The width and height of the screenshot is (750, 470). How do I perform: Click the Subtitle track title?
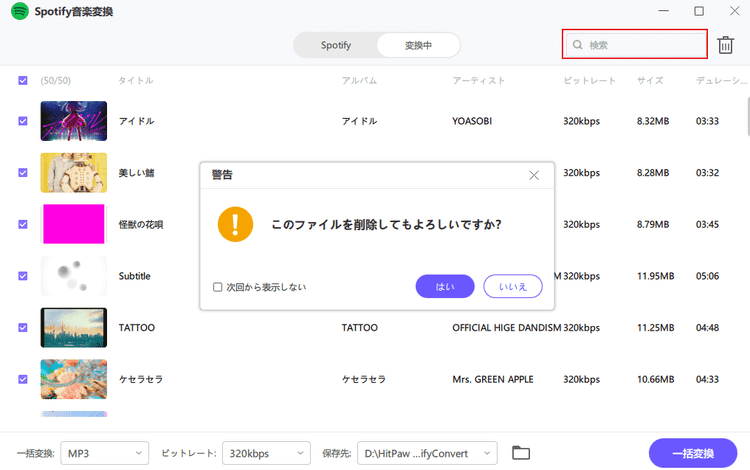coord(134,276)
